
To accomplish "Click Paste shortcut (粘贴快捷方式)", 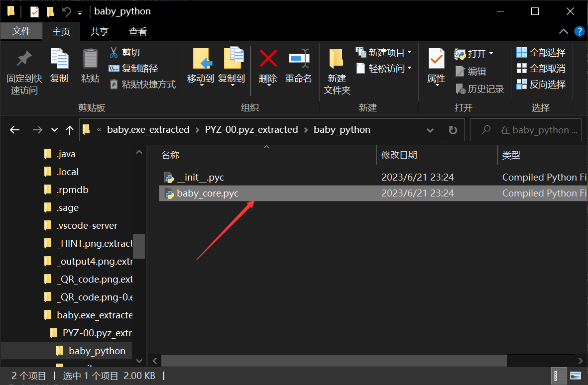I will tap(142, 84).
